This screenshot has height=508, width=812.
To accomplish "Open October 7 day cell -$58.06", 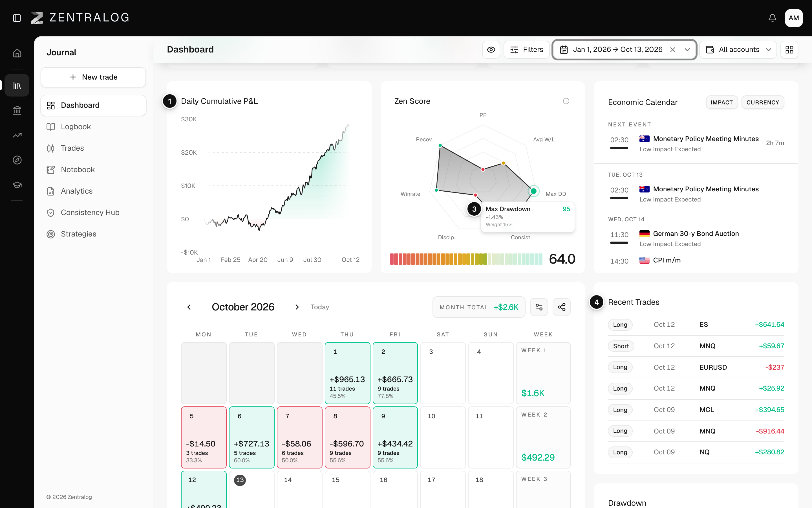I will coord(300,437).
